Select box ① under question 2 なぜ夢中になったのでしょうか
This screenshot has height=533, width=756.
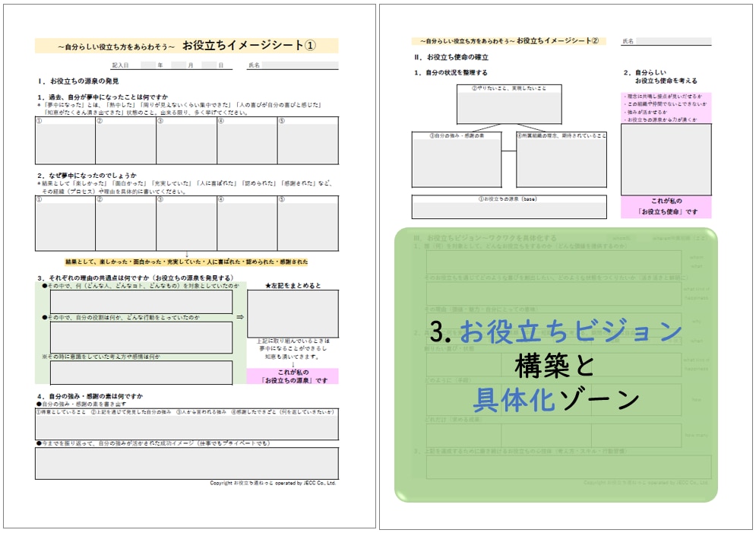[x=65, y=224]
